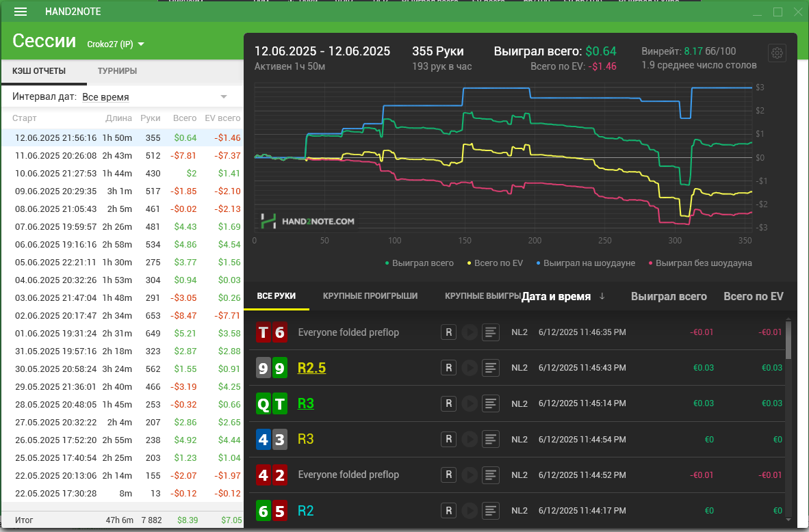The image size is (809, 532).
Task: Sort sessions by 'Старт' column
Action: click(x=24, y=118)
